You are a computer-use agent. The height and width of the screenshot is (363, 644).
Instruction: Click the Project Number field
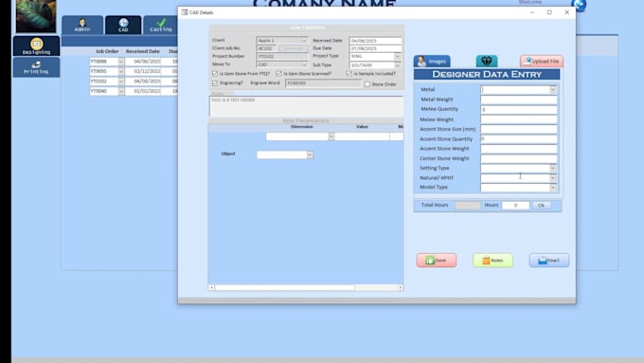282,56
